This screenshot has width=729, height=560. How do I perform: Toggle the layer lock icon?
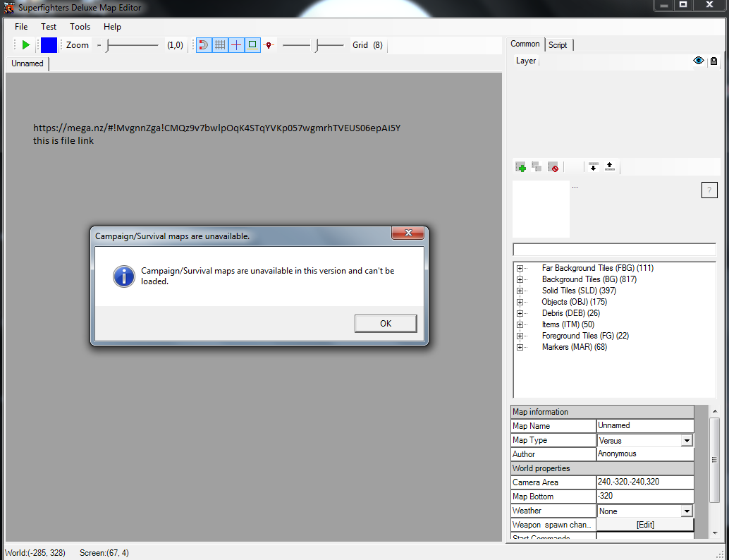(x=713, y=61)
